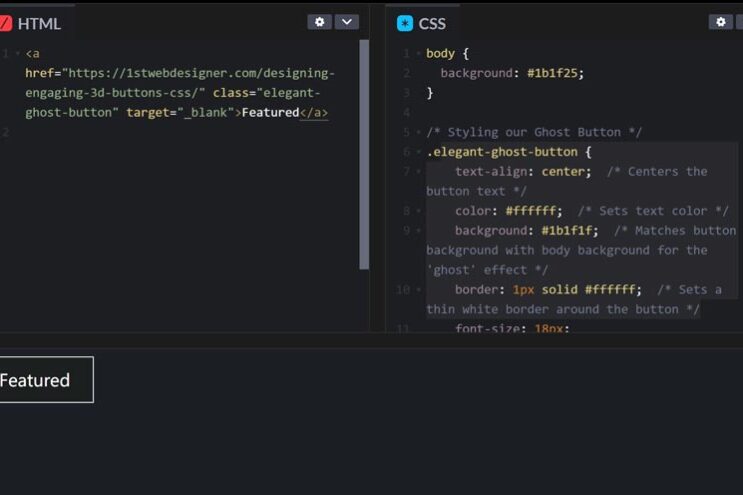Image resolution: width=743 pixels, height=495 pixels.
Task: Expand the HTML panel chevron dropdown menu
Action: point(346,22)
